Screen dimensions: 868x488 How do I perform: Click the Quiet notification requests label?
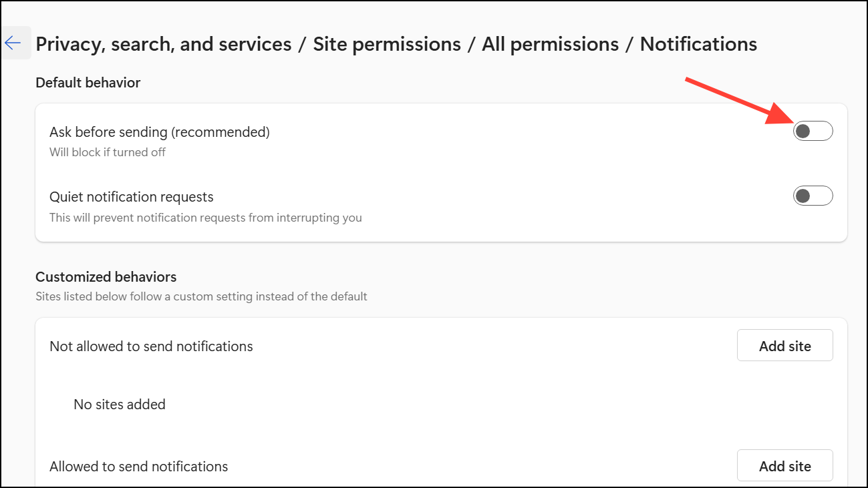pos(132,197)
